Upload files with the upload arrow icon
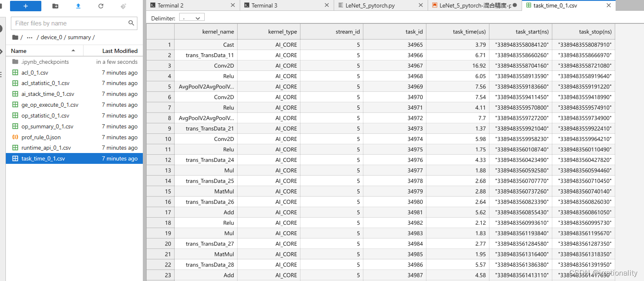The image size is (644, 281). [x=78, y=6]
